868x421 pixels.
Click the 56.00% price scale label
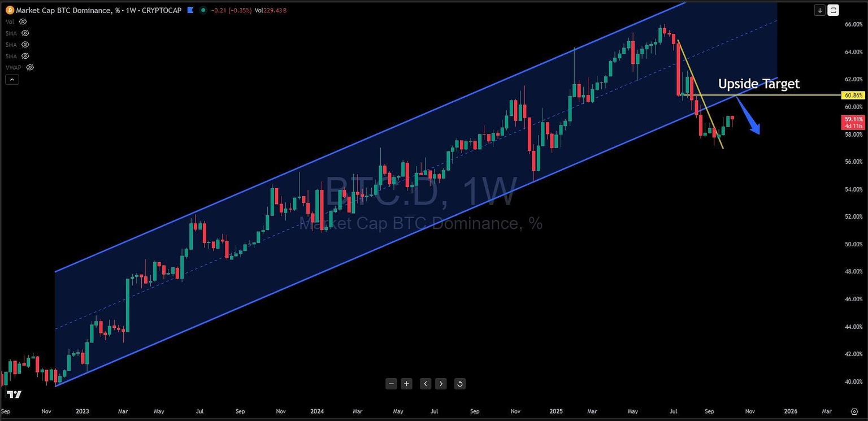[x=853, y=162]
